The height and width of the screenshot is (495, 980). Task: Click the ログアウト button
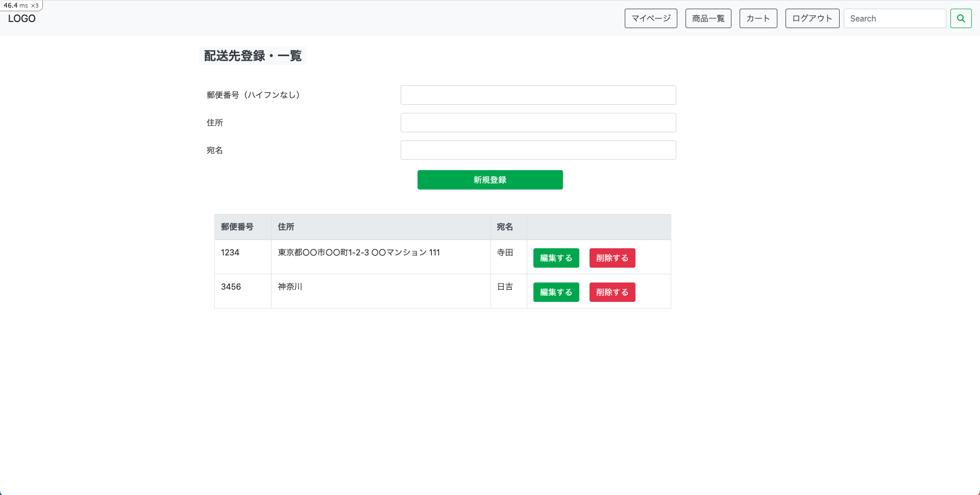pos(812,18)
